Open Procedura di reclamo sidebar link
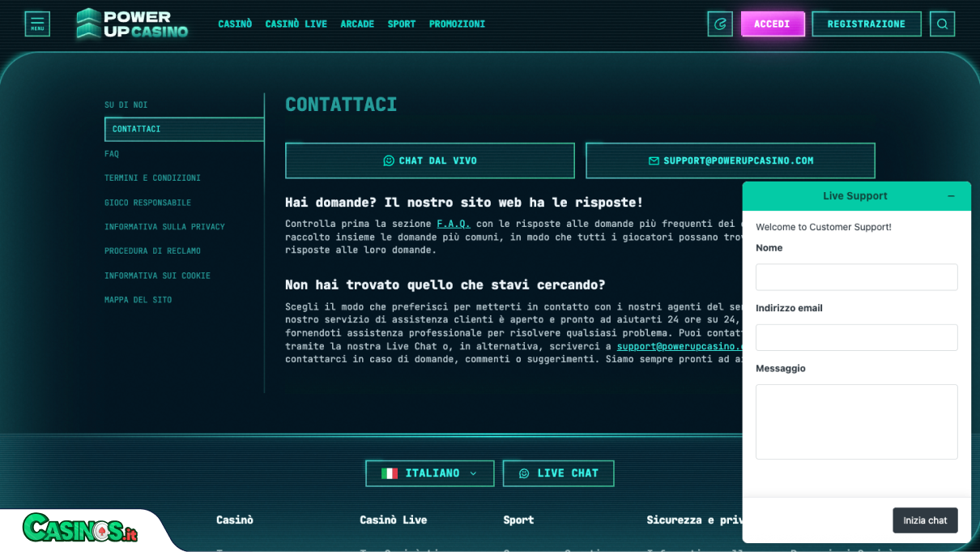The image size is (980, 552). tap(152, 251)
